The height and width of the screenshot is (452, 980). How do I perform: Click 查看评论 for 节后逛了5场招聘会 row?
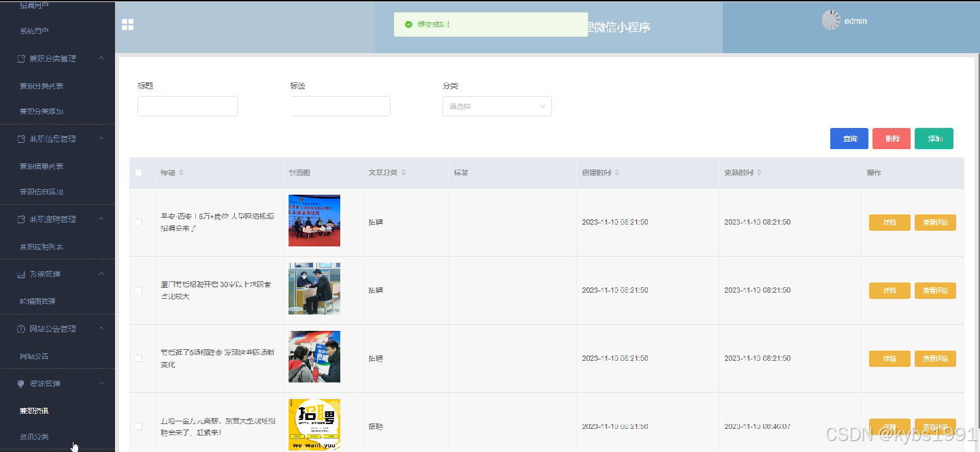click(935, 359)
